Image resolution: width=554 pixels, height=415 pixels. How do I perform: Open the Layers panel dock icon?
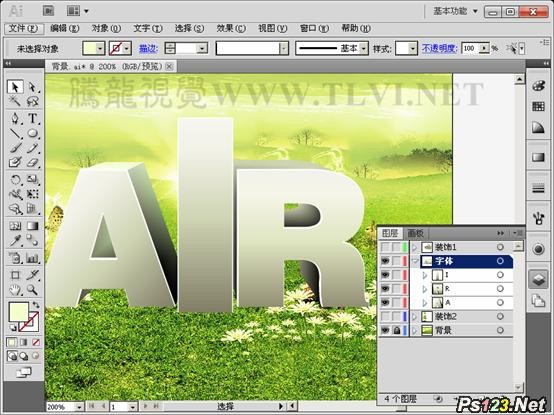538,279
